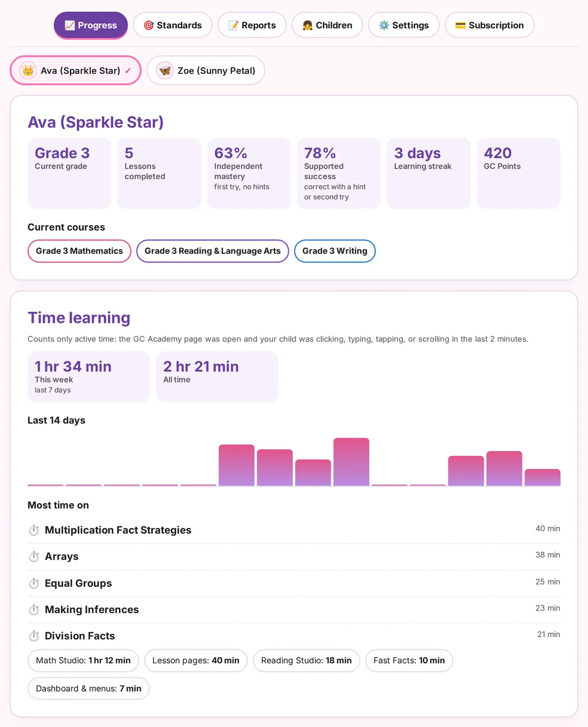
Task: Click the credit card icon on Subscription tab
Action: tap(460, 25)
